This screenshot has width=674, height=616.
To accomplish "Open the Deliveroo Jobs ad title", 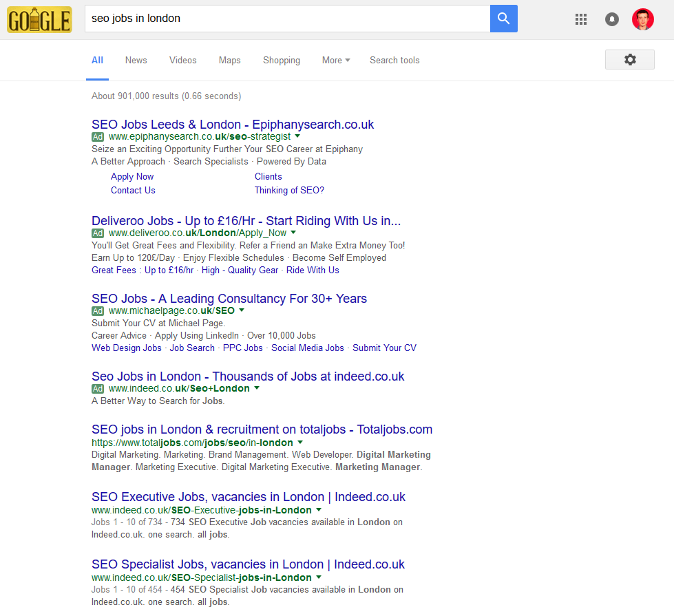I will click(x=246, y=220).
